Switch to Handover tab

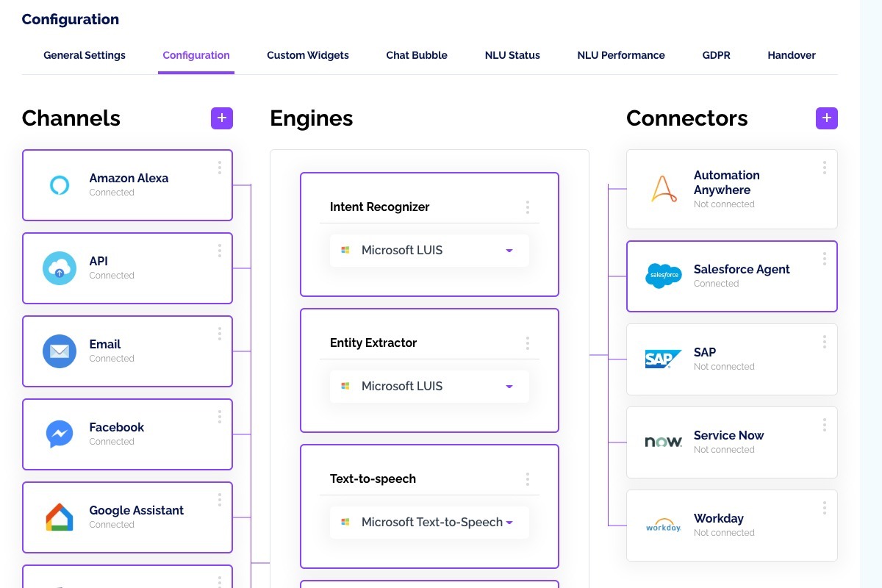coord(792,55)
